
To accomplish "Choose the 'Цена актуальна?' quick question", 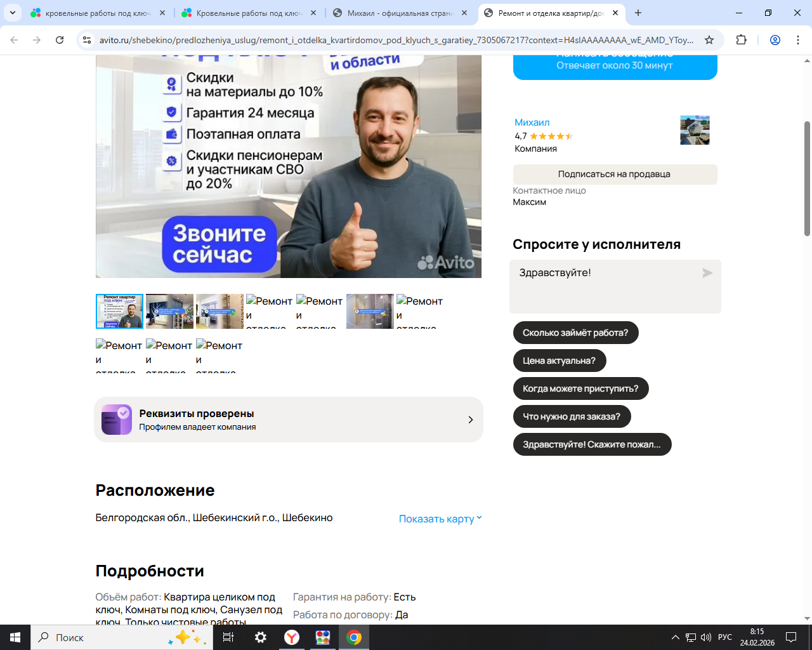I will (x=560, y=361).
